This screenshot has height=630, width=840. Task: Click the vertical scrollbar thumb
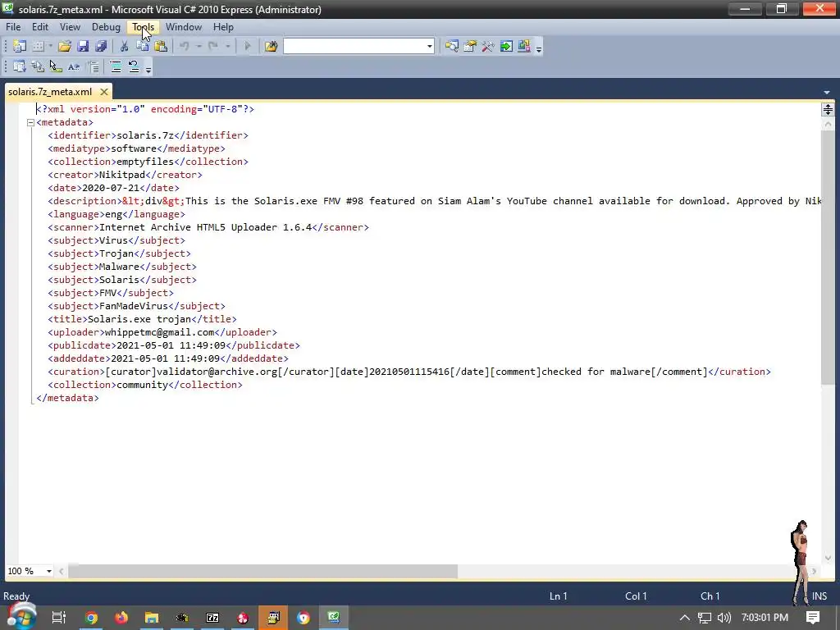click(828, 257)
